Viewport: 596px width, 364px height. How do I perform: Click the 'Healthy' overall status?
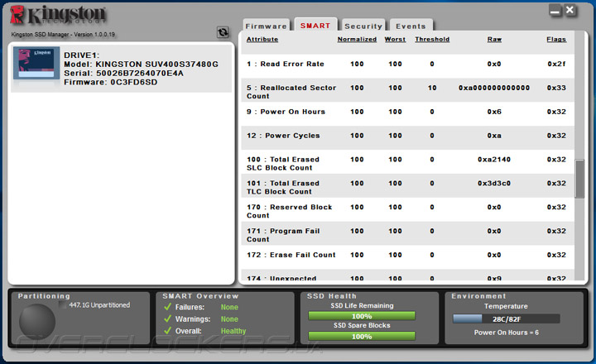(x=233, y=331)
